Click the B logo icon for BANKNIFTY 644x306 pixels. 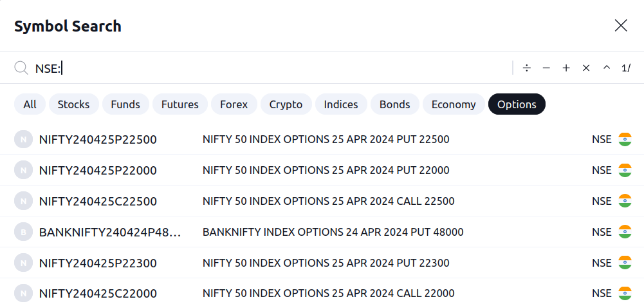(23, 231)
